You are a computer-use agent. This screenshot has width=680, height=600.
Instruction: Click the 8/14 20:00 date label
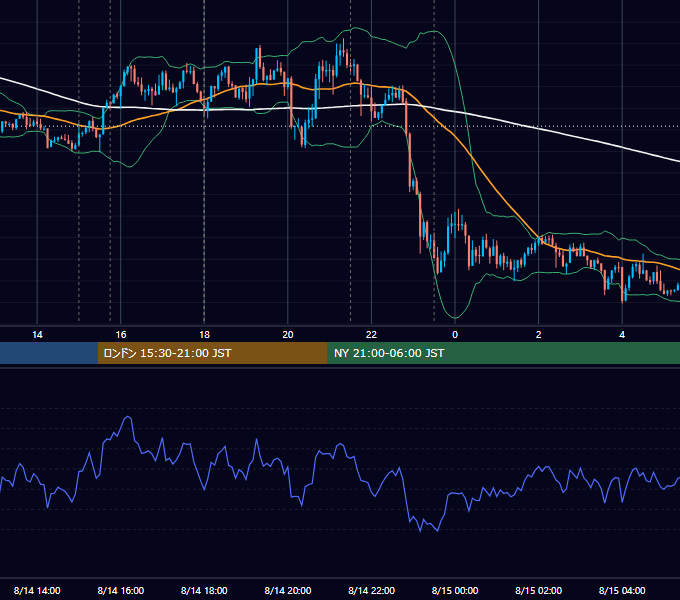click(288, 590)
